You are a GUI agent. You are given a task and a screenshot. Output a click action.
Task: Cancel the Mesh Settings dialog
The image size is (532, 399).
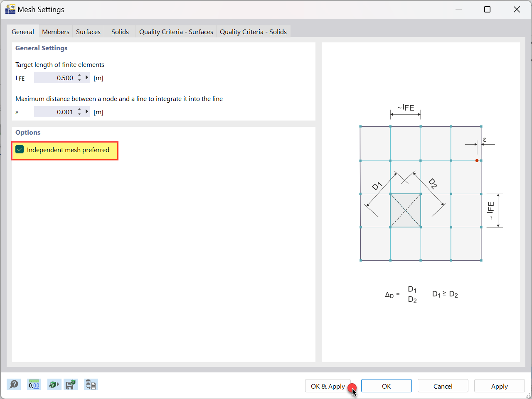pyautogui.click(x=443, y=386)
